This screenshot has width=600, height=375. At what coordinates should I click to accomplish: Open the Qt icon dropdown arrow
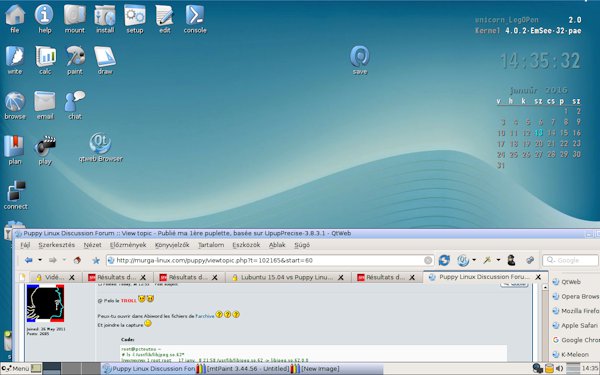[x=474, y=260]
